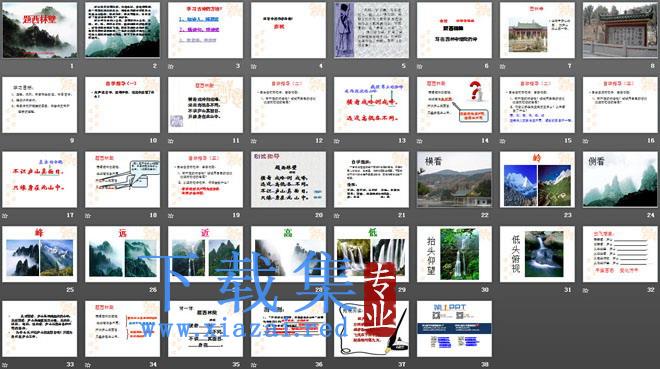This screenshot has height=369, width=660.
Task: Select slide 2 misty mountain text thumbnail
Action: [x=122, y=30]
